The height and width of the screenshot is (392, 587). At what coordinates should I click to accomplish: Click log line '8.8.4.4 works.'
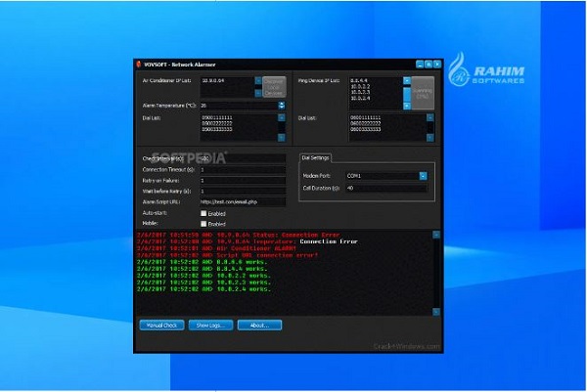(x=203, y=269)
